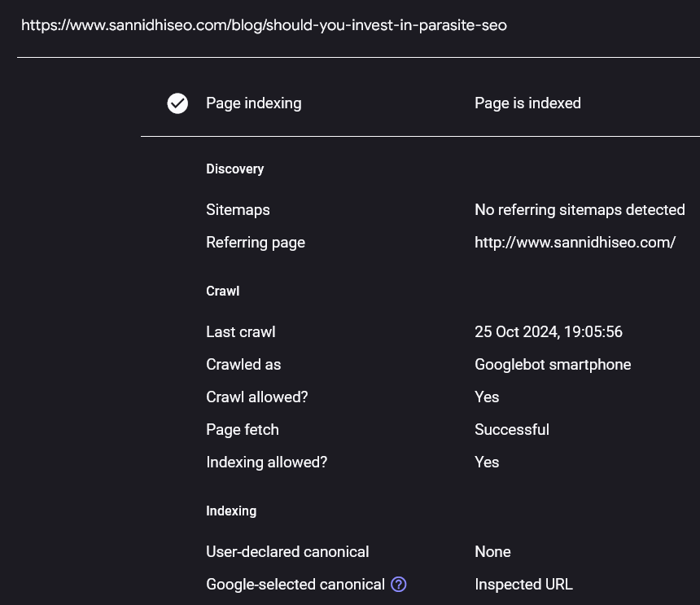Open the referring page sannidhiseo.com link
Image resolution: width=700 pixels, height=605 pixels.
(x=575, y=243)
